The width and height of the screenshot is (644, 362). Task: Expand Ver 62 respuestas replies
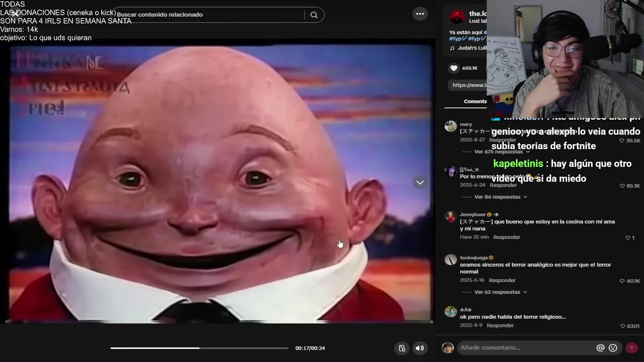(x=500, y=292)
